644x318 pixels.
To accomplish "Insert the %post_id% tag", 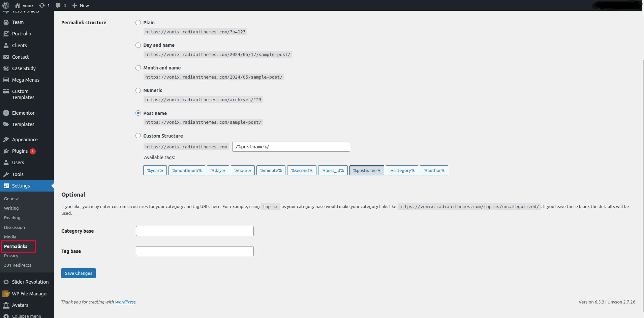I will pos(333,170).
